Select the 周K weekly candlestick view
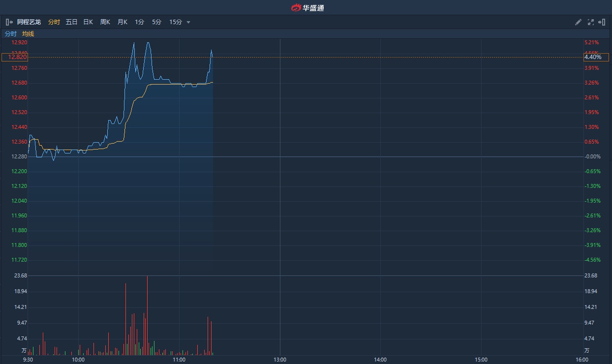Screen dimensions: 612x364 coord(105,22)
